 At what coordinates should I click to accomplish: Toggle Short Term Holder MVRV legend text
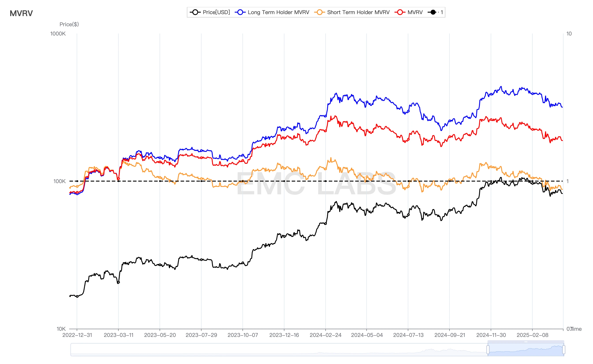(x=358, y=12)
